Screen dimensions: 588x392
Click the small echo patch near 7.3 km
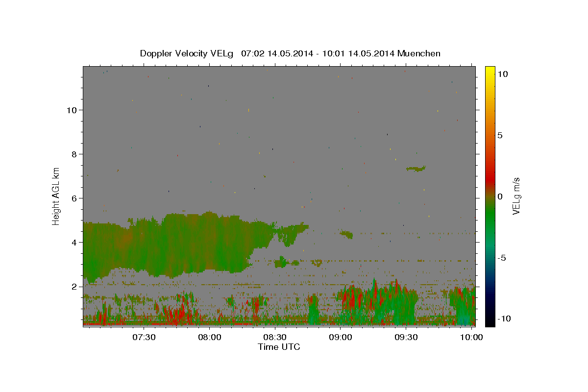click(x=416, y=169)
